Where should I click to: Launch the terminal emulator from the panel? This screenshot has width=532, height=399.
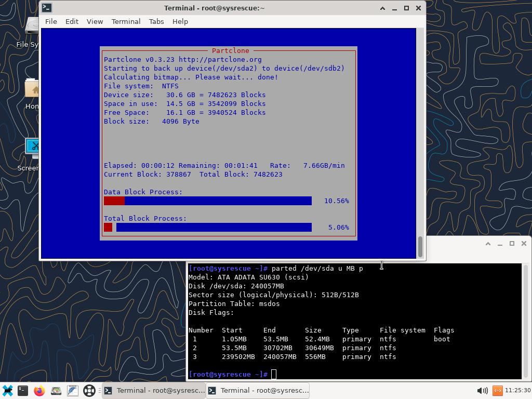coord(23,391)
